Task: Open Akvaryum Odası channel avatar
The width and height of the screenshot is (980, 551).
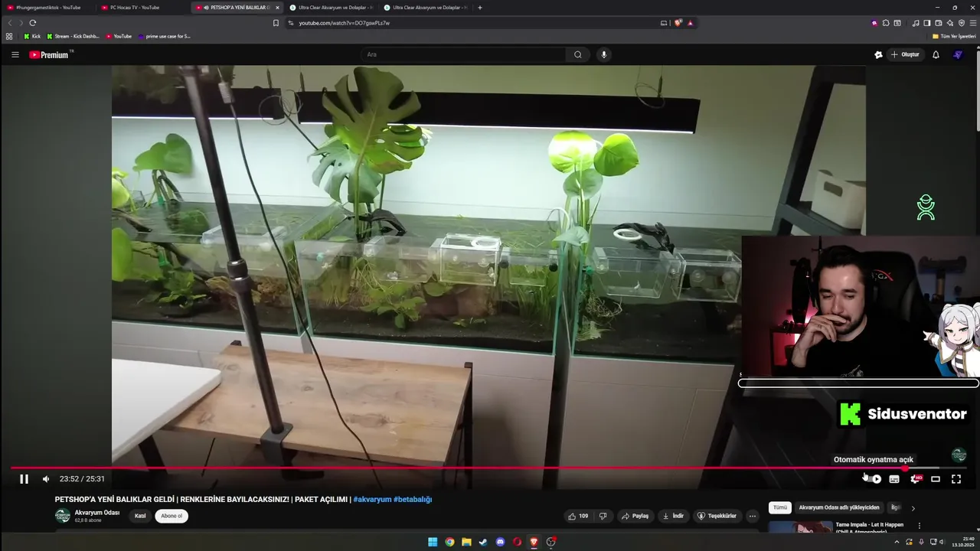Action: 63,516
